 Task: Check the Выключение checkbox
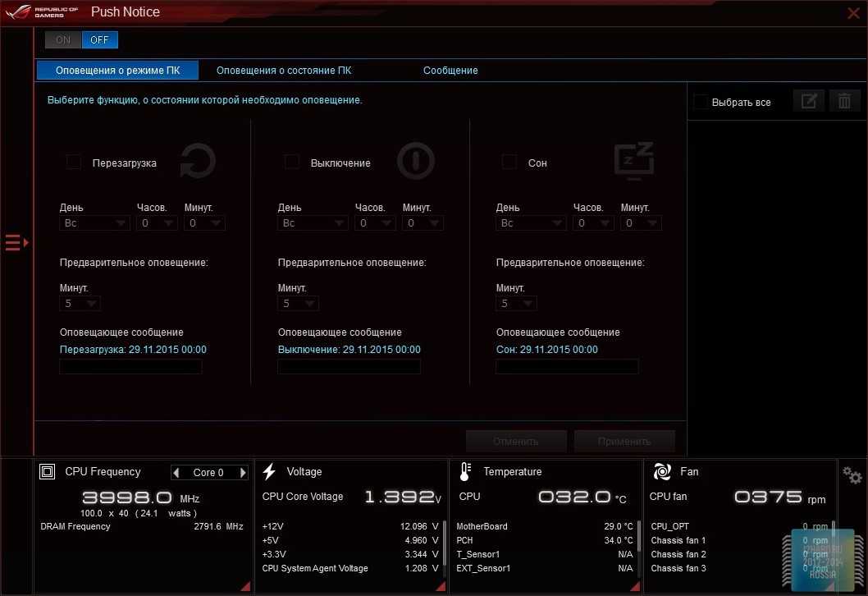coord(292,163)
